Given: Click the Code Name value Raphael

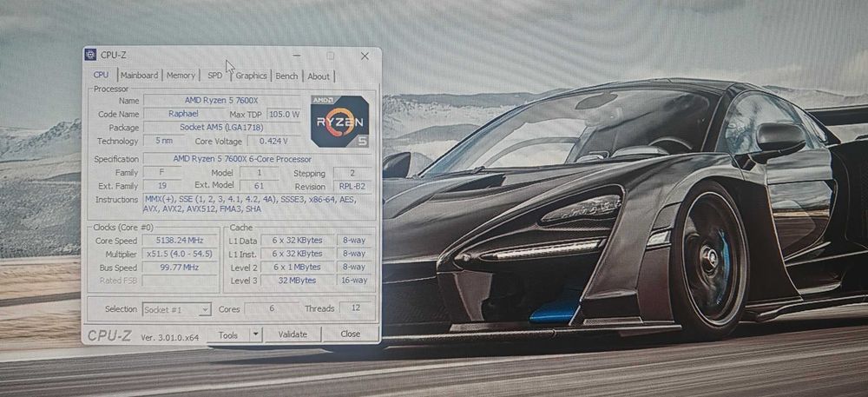Looking at the screenshot, I should click(184, 114).
